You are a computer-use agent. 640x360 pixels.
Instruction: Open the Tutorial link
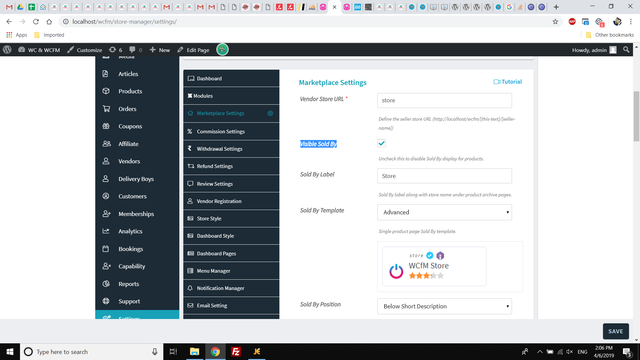pyautogui.click(x=507, y=82)
